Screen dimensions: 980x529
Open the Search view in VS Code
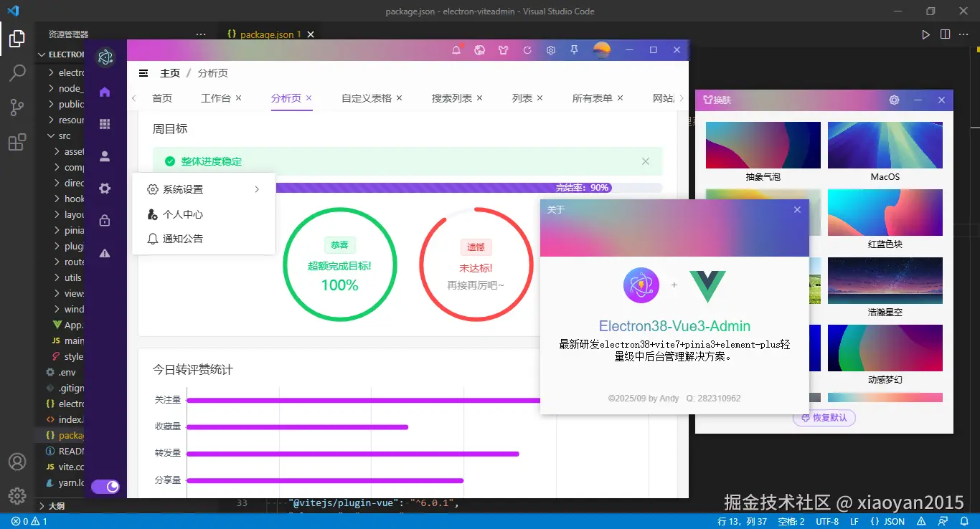17,72
